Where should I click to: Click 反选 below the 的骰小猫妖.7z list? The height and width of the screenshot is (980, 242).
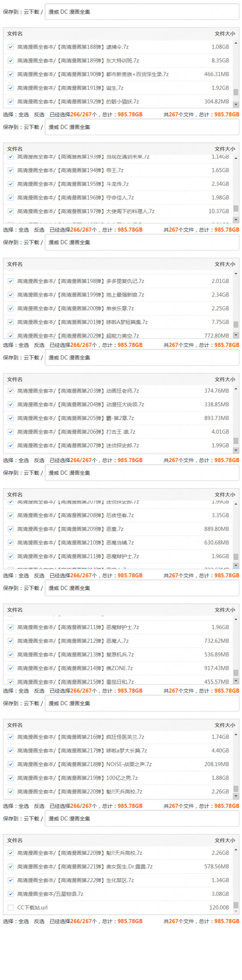click(x=39, y=114)
